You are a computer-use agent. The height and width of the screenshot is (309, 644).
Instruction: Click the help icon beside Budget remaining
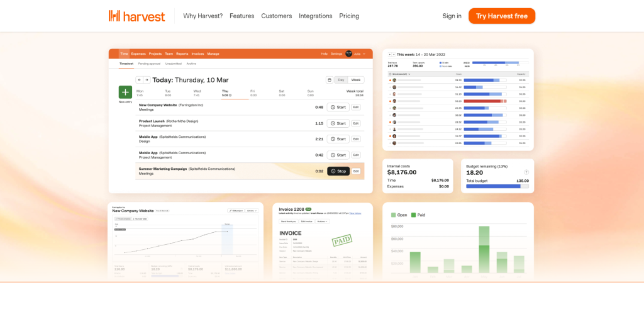(x=526, y=172)
